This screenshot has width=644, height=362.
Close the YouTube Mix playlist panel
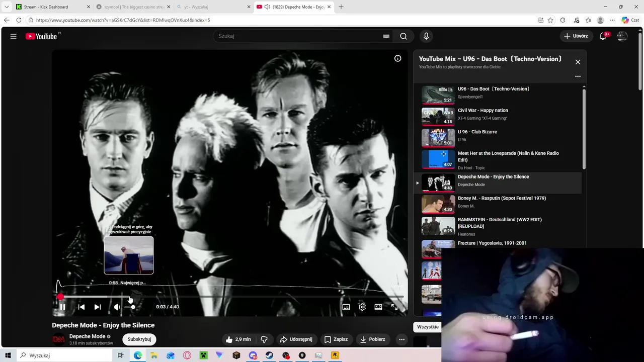578,62
